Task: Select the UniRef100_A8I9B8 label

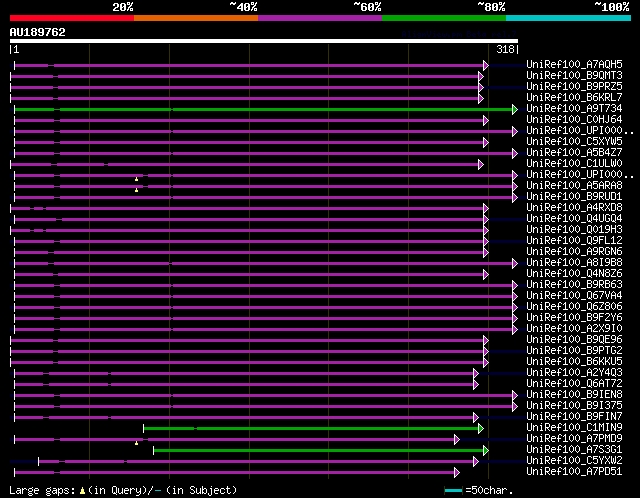Action: click(x=574, y=263)
